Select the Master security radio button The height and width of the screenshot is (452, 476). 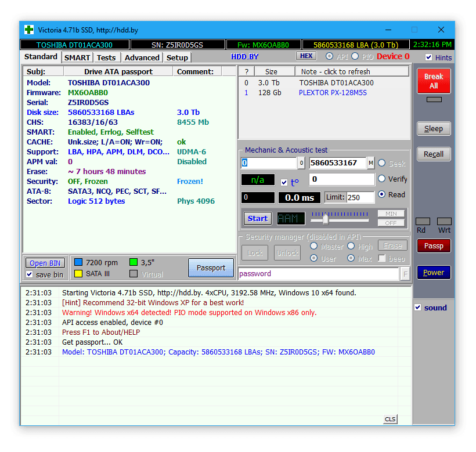pyautogui.click(x=313, y=246)
